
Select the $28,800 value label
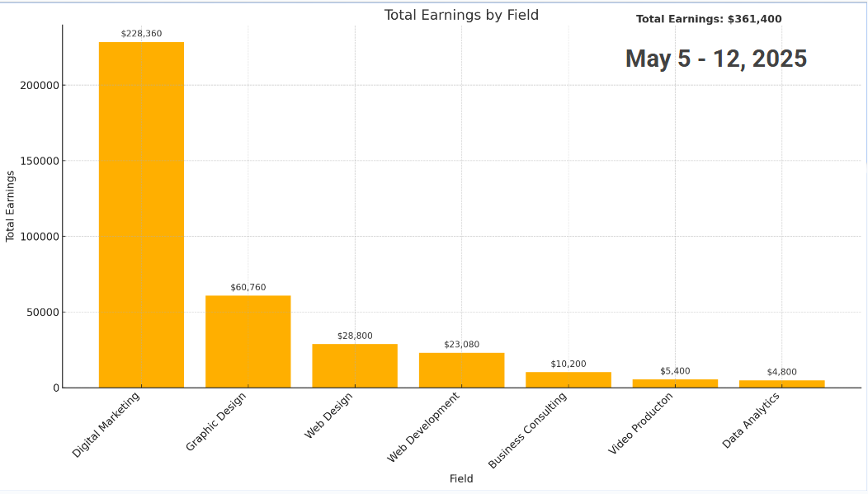point(355,336)
